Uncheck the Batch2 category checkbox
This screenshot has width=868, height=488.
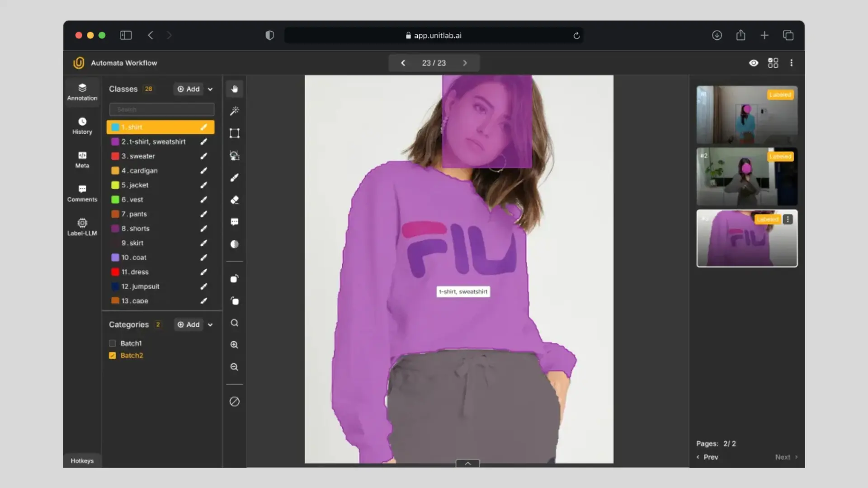113,356
